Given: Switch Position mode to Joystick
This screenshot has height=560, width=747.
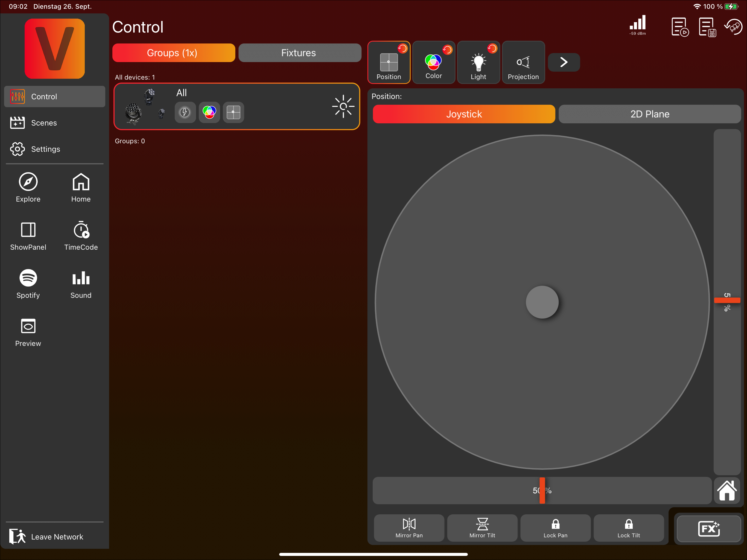Looking at the screenshot, I should 464,114.
